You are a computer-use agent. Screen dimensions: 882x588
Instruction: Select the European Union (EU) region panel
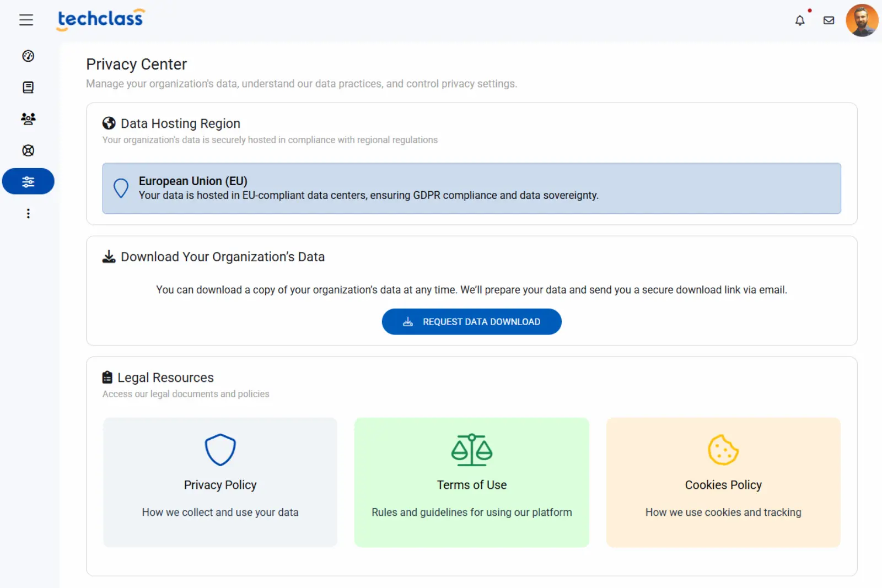click(x=471, y=188)
